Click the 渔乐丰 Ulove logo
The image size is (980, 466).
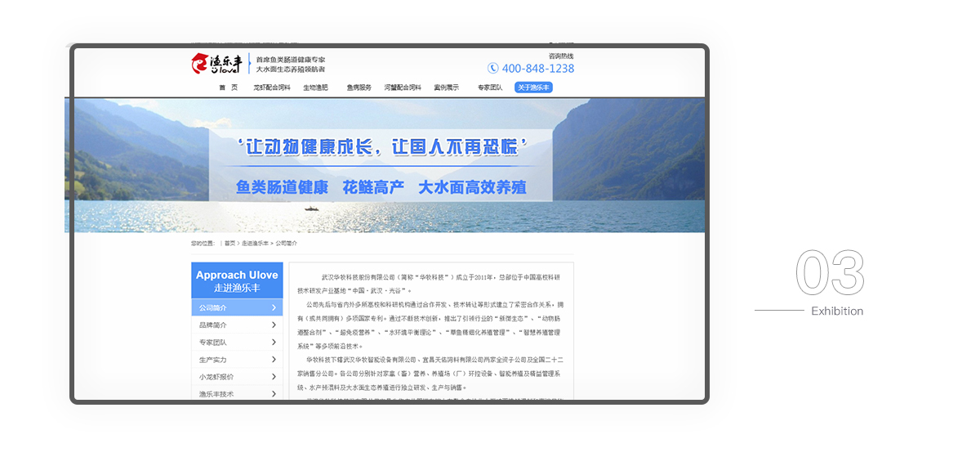pyautogui.click(x=217, y=64)
